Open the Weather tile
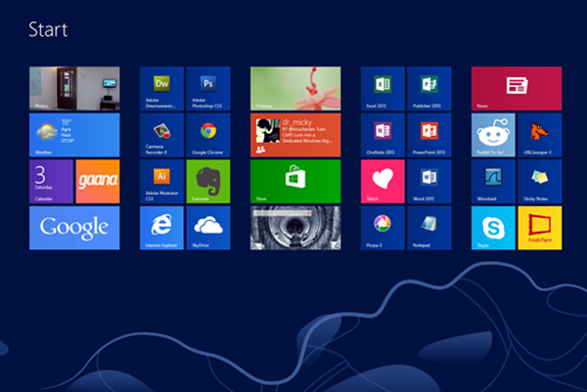587x392 pixels. coord(74,135)
